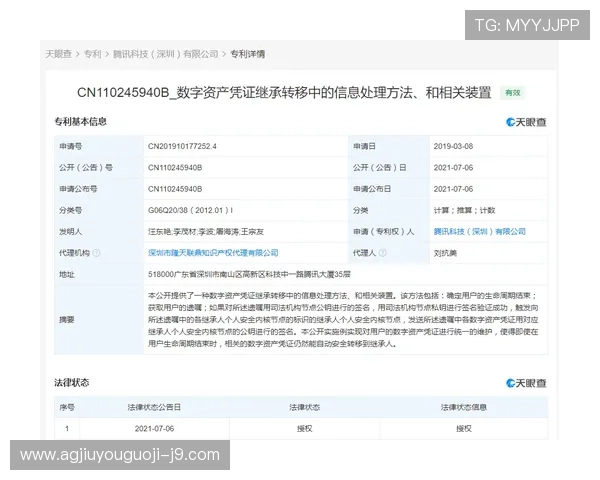The image size is (600, 480).
Task: Select 申请公布日 value 2021-07-06
Action: (x=453, y=189)
